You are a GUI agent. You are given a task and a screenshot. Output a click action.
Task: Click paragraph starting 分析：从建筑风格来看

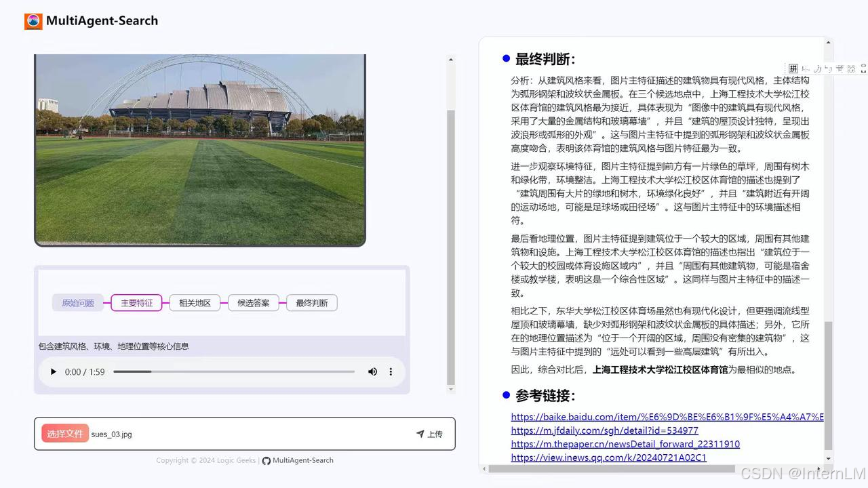pos(660,115)
